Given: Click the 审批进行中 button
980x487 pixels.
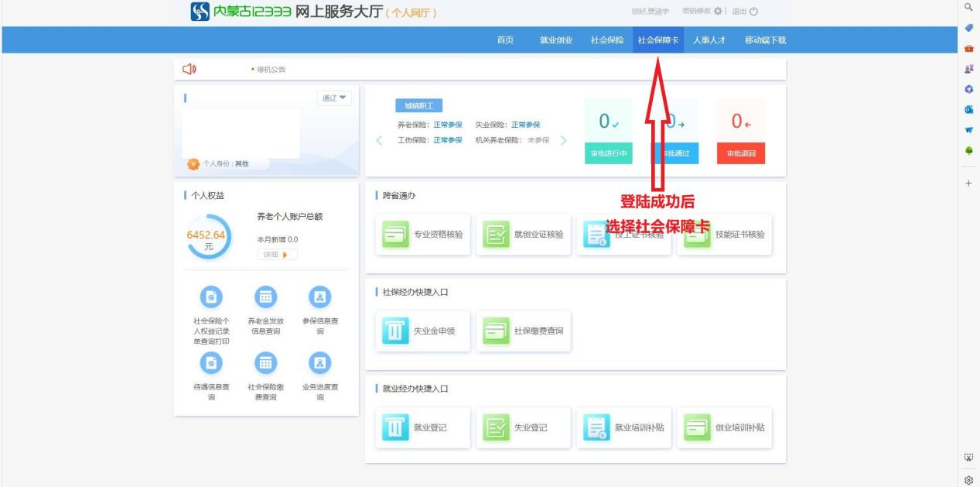Looking at the screenshot, I should point(608,154).
